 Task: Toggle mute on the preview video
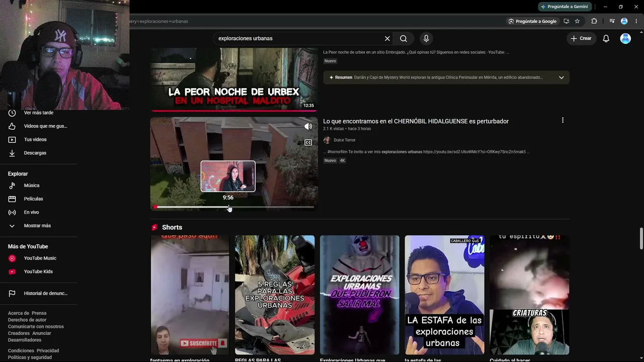pos(308,127)
